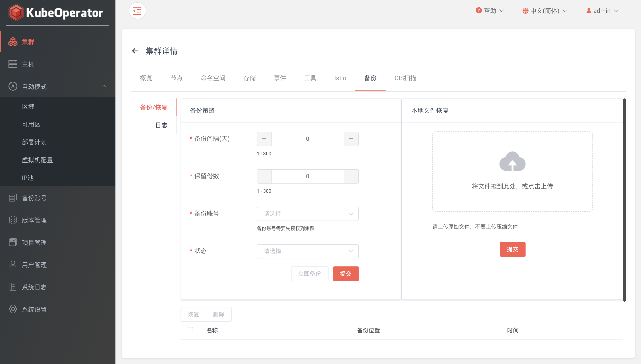Open the 系统设置 gear icon
The width and height of the screenshot is (641, 364).
point(13,309)
